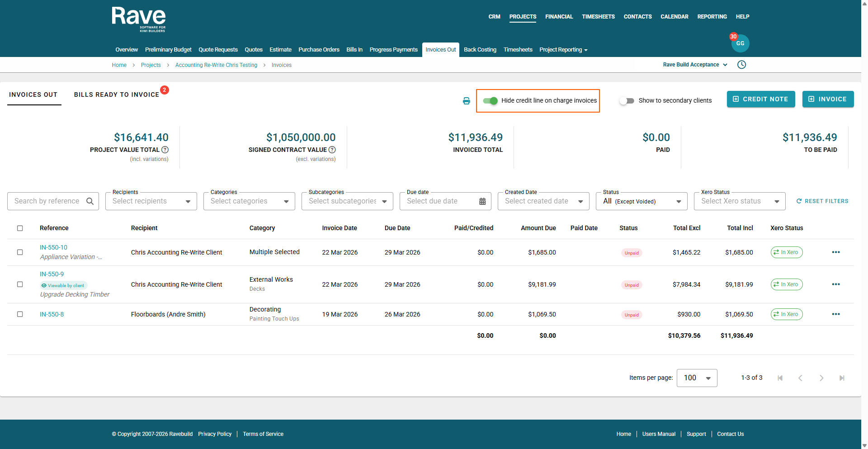868x449 pixels.
Task: Open invoice IN-550-8 link
Action: click(52, 314)
